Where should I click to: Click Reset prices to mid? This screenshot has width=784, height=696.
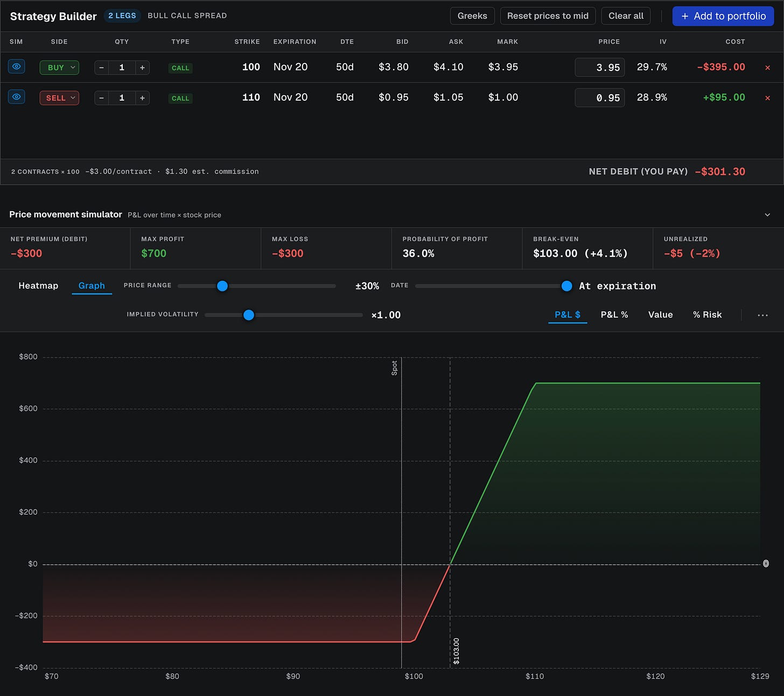(548, 16)
